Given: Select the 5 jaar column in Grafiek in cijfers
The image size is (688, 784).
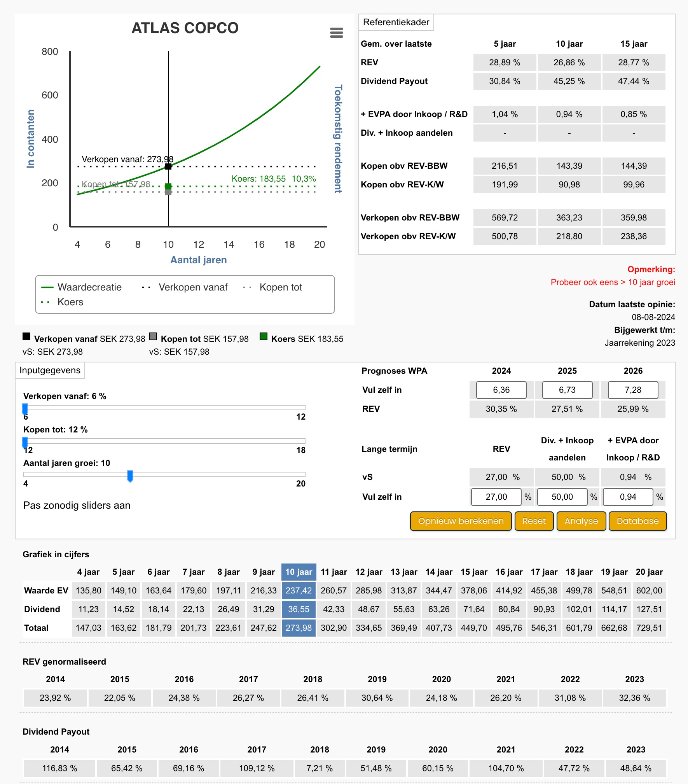Looking at the screenshot, I should pos(124,572).
